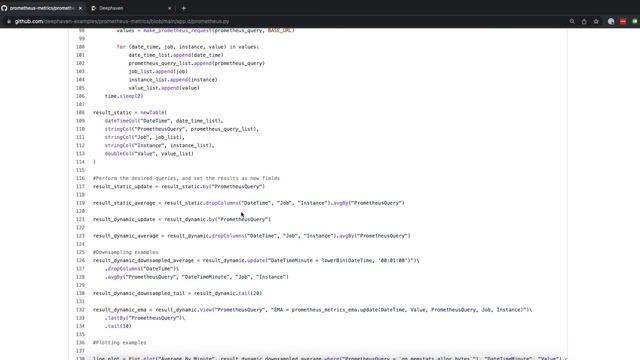
Task: Select line number 114
Action: 80,162
